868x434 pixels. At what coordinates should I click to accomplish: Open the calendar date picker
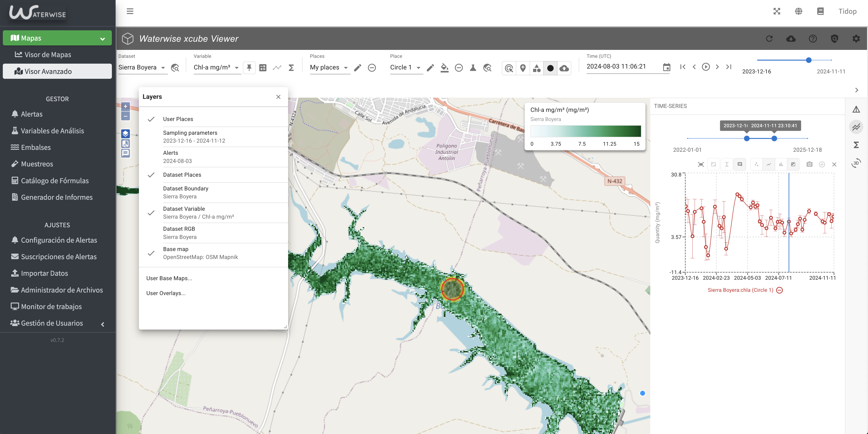tap(667, 67)
